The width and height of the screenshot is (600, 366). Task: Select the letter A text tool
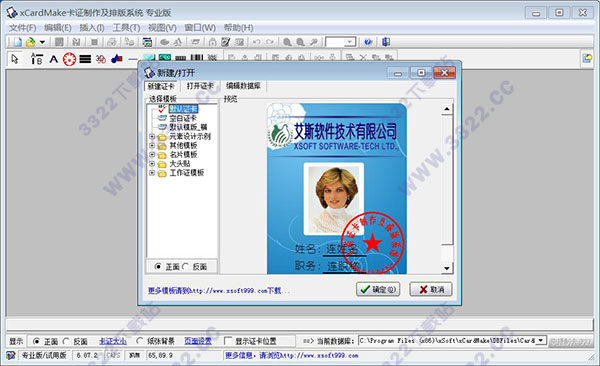coord(54,59)
